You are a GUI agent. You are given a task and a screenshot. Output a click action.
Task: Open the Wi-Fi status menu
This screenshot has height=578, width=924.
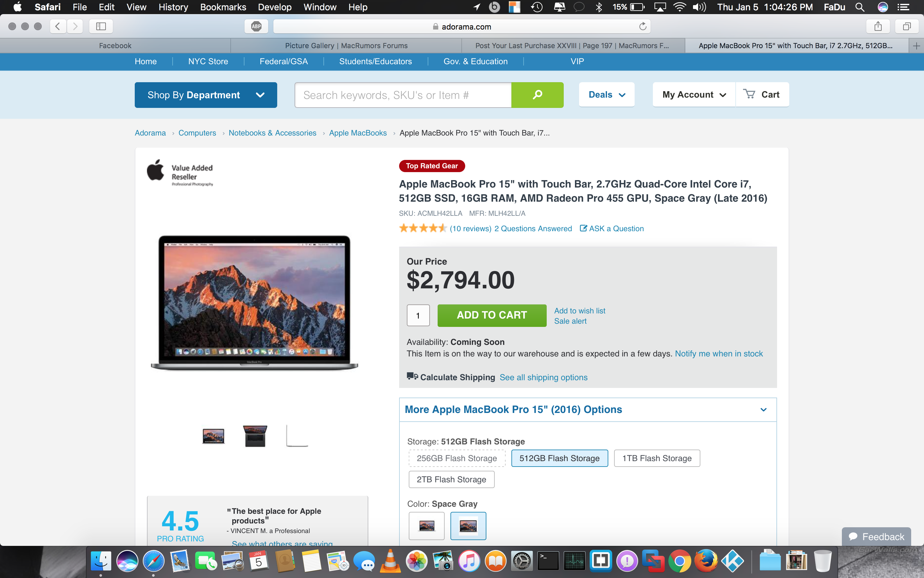pyautogui.click(x=679, y=7)
